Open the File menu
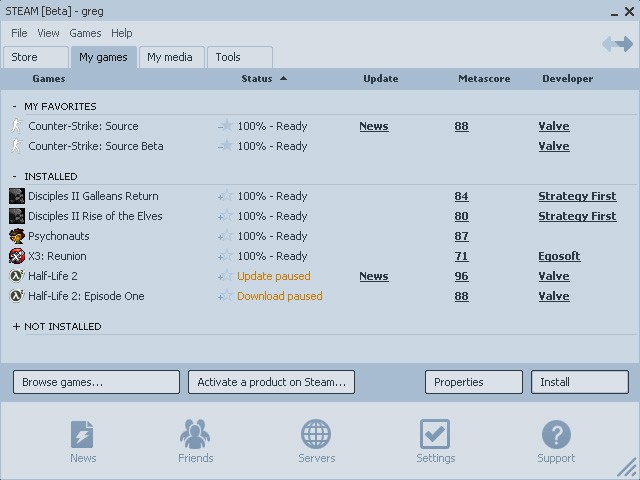The width and height of the screenshot is (640, 480). 19,33
